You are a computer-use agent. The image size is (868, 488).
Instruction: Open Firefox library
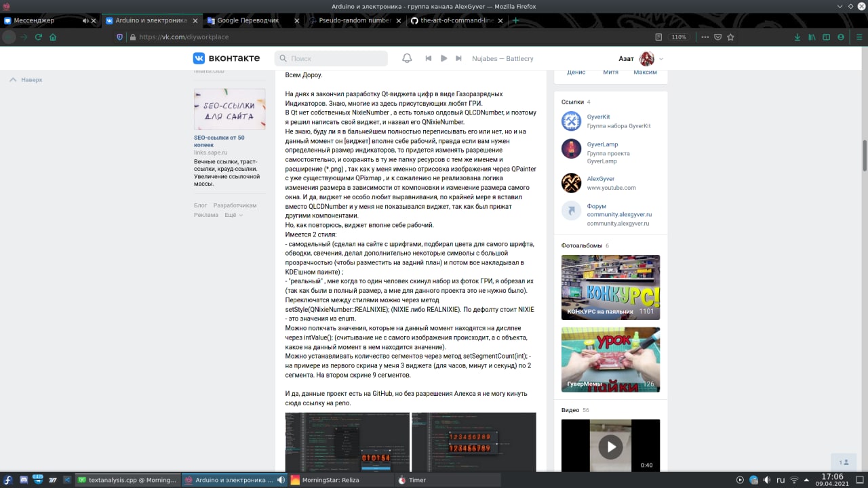[x=811, y=37]
